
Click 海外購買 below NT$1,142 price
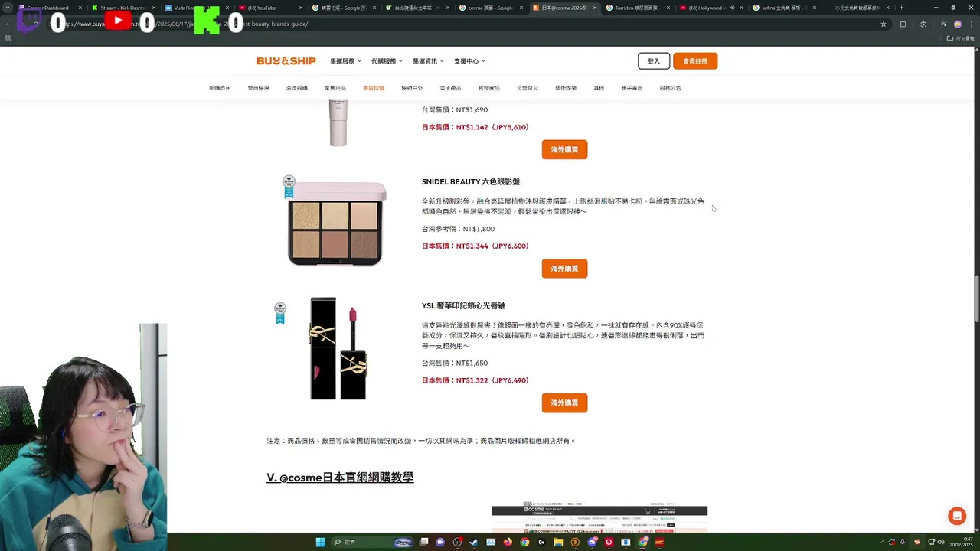click(x=564, y=149)
